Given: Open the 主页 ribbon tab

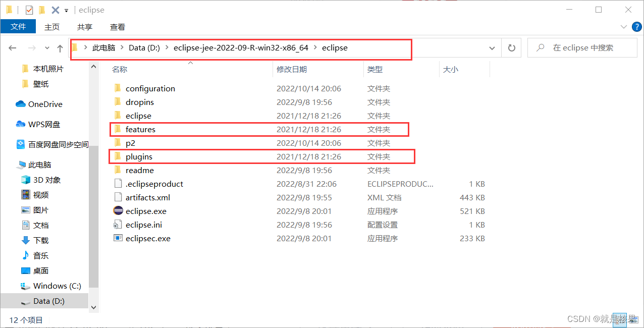Looking at the screenshot, I should [52, 27].
